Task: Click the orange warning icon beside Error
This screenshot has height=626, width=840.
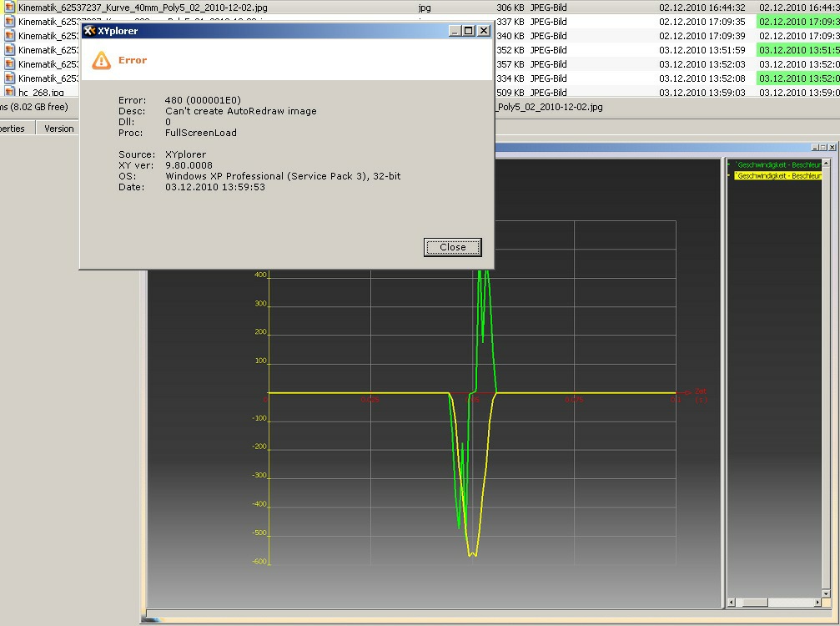Action: coord(101,60)
